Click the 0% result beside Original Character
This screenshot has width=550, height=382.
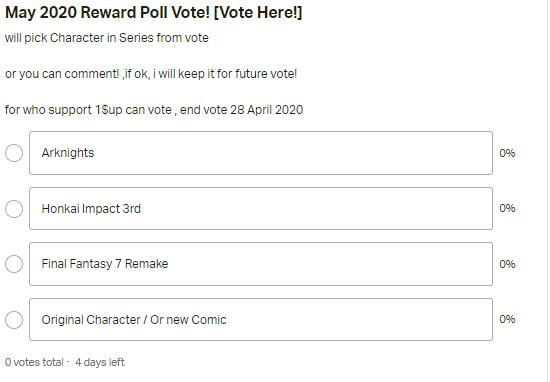pyautogui.click(x=507, y=319)
